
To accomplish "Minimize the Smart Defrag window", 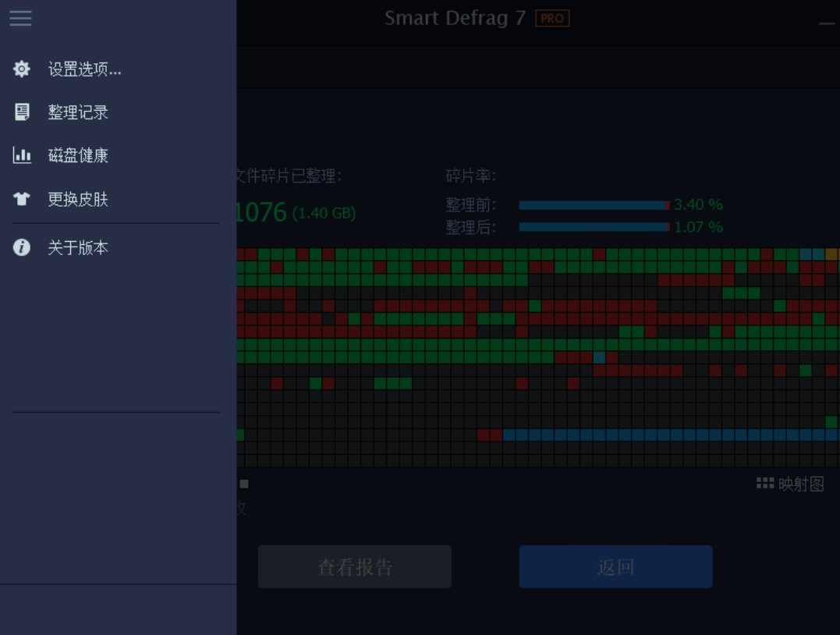I will (828, 23).
